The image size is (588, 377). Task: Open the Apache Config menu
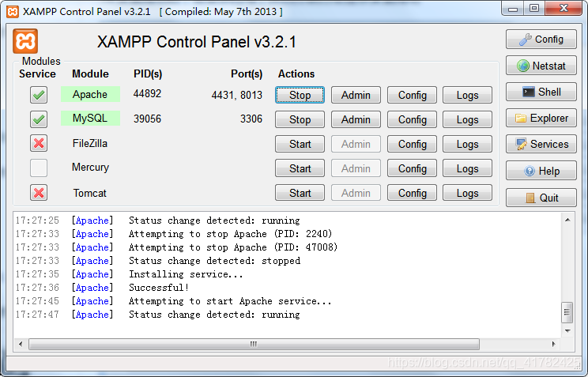point(412,95)
